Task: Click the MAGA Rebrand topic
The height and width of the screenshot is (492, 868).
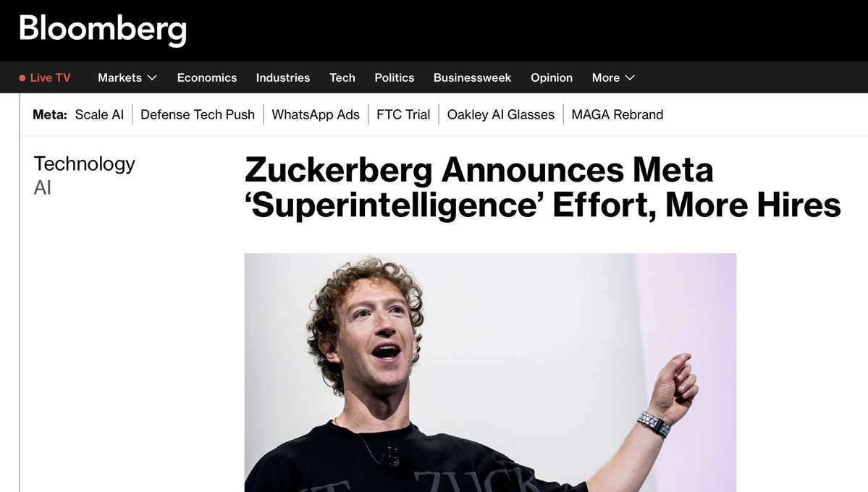Action: (618, 114)
